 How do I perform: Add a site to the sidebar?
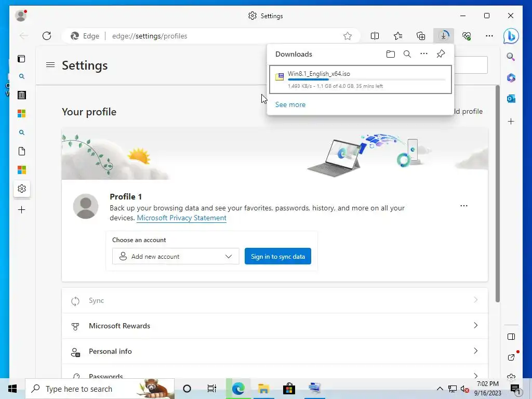511,121
